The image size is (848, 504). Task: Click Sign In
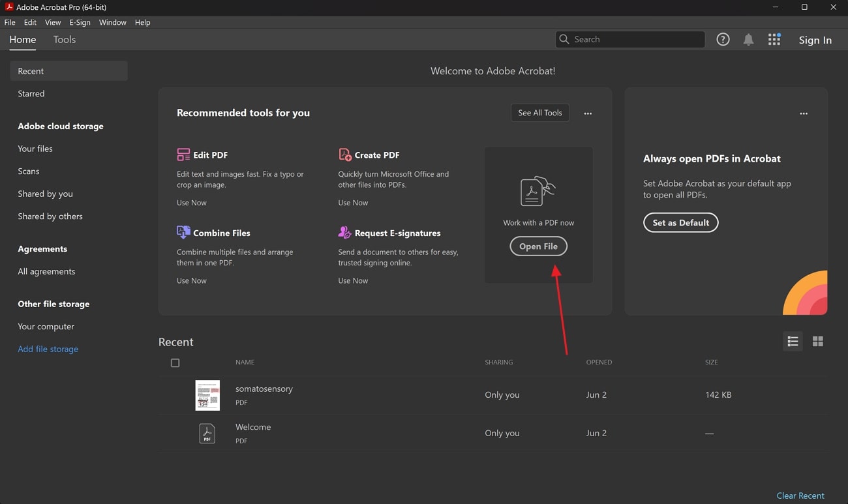click(815, 40)
